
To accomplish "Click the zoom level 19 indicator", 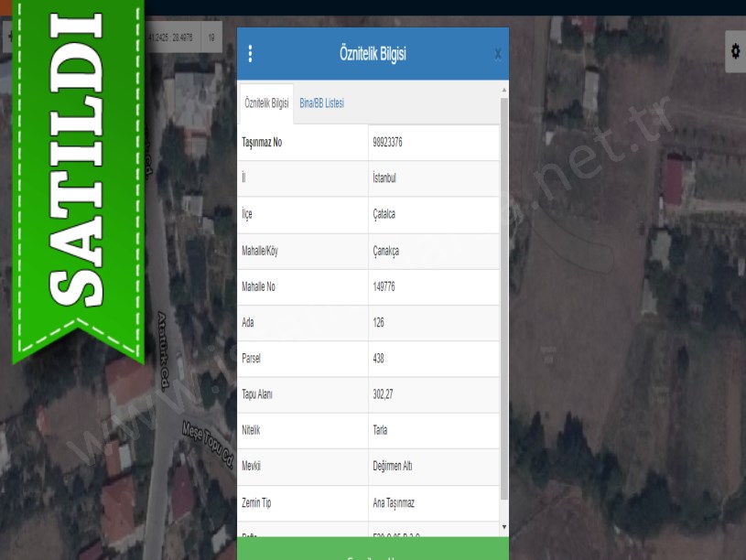I will point(211,38).
